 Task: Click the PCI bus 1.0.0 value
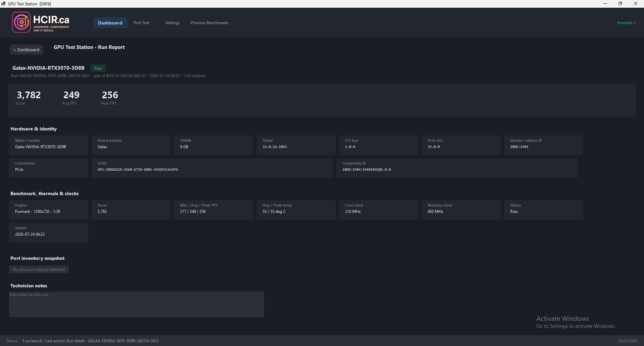pyautogui.click(x=350, y=147)
